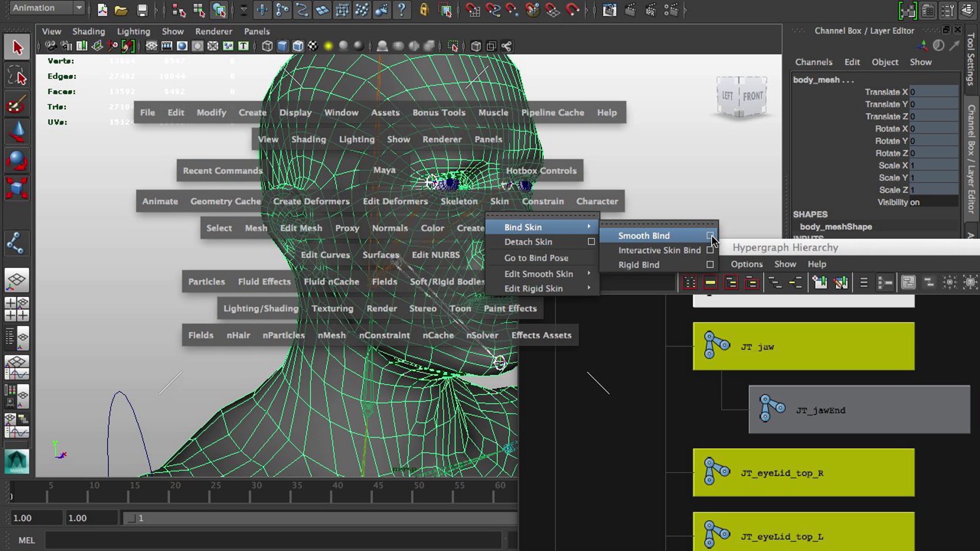Open Rigid Bind option box
The image size is (980, 551).
tap(710, 264)
